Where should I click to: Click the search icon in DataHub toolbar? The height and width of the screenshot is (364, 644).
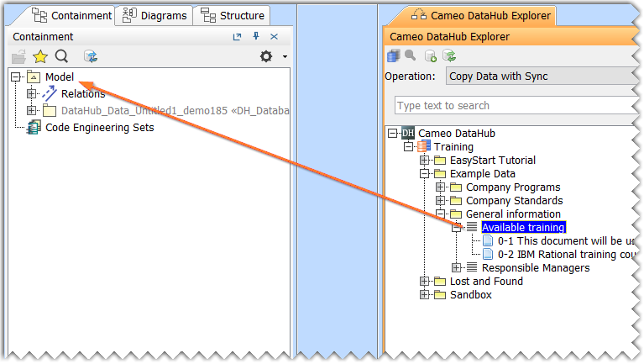(x=411, y=55)
